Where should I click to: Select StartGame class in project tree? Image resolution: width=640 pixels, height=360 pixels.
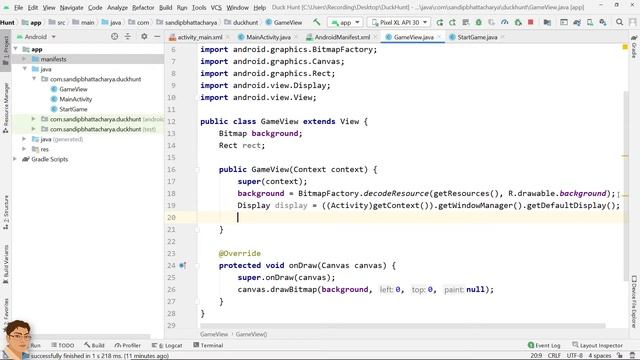click(73, 109)
